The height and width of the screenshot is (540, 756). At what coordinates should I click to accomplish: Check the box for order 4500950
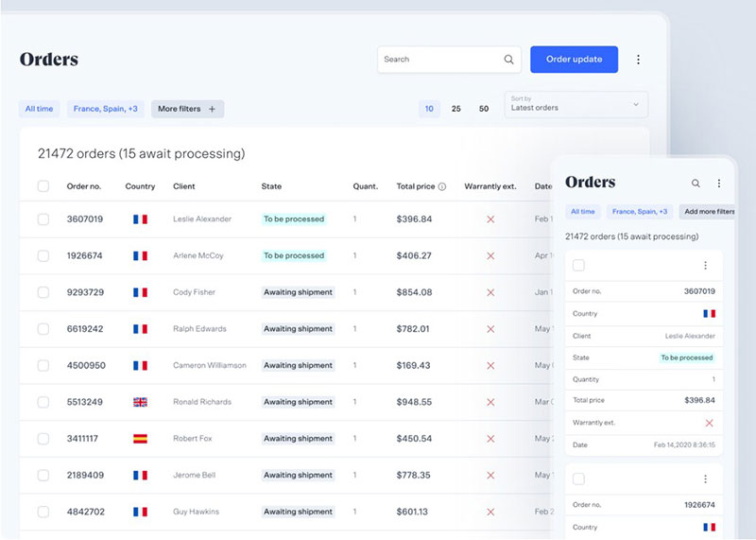pos(43,366)
